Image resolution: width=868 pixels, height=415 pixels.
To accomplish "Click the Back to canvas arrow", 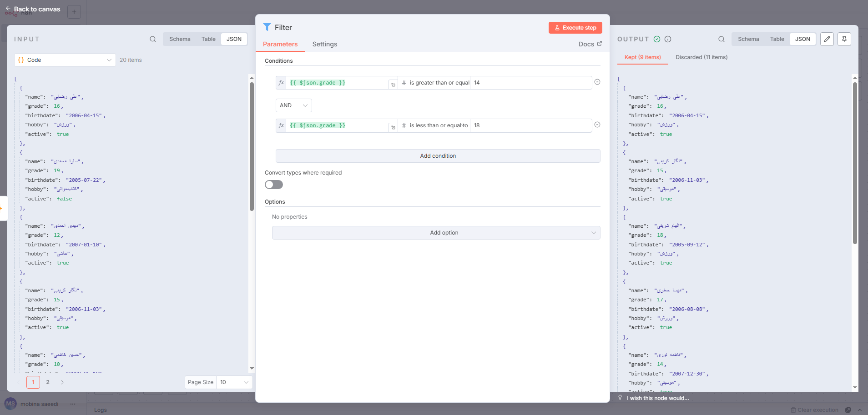I will [x=8, y=9].
